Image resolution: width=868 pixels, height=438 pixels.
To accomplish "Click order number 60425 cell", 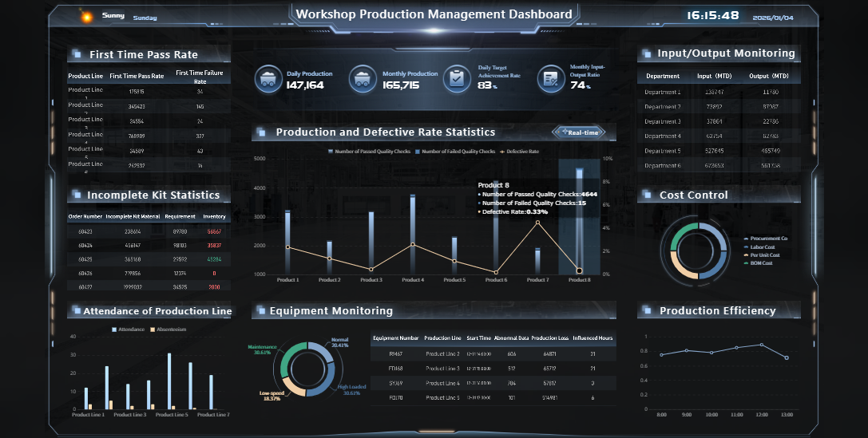I will [85, 258].
